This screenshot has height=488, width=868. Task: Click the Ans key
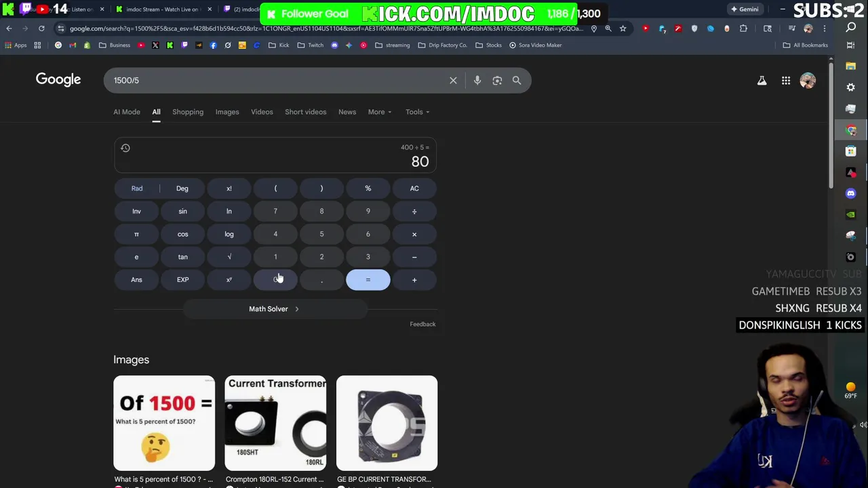(136, 280)
